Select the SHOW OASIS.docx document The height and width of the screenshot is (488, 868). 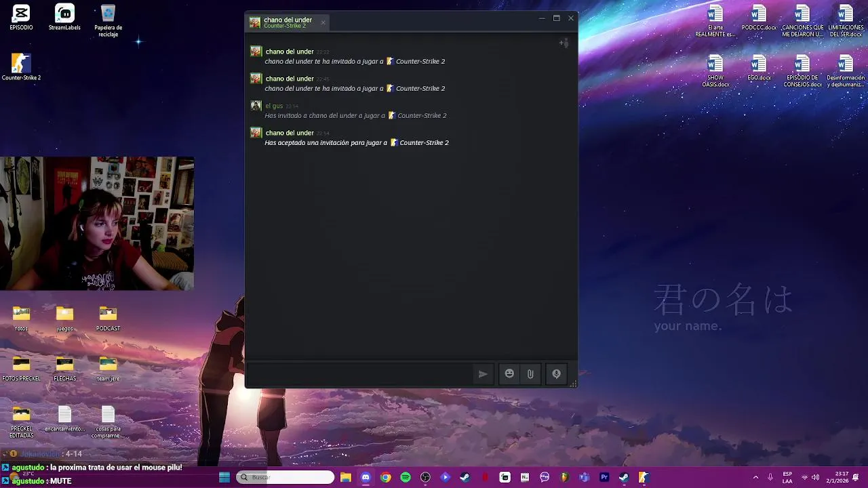tap(715, 70)
